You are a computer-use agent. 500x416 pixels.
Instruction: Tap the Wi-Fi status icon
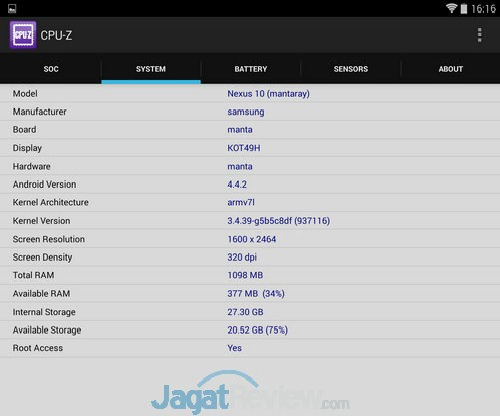coord(451,8)
